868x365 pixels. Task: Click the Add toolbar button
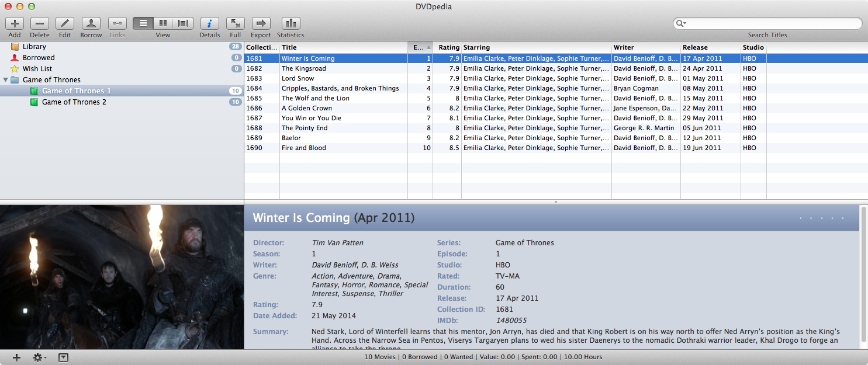[15, 23]
